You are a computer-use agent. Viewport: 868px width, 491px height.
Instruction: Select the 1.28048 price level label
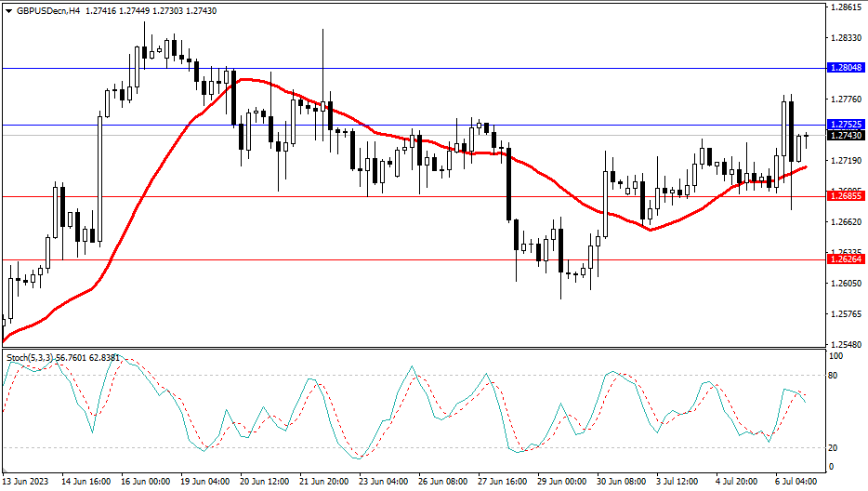(846, 68)
